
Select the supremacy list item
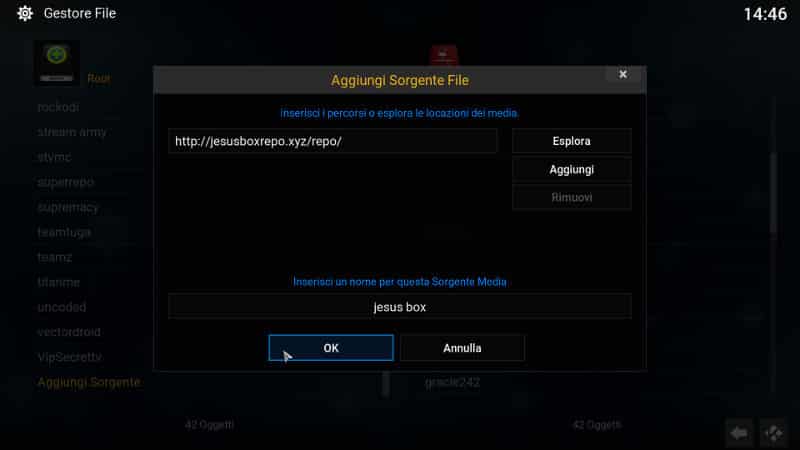[x=68, y=207]
